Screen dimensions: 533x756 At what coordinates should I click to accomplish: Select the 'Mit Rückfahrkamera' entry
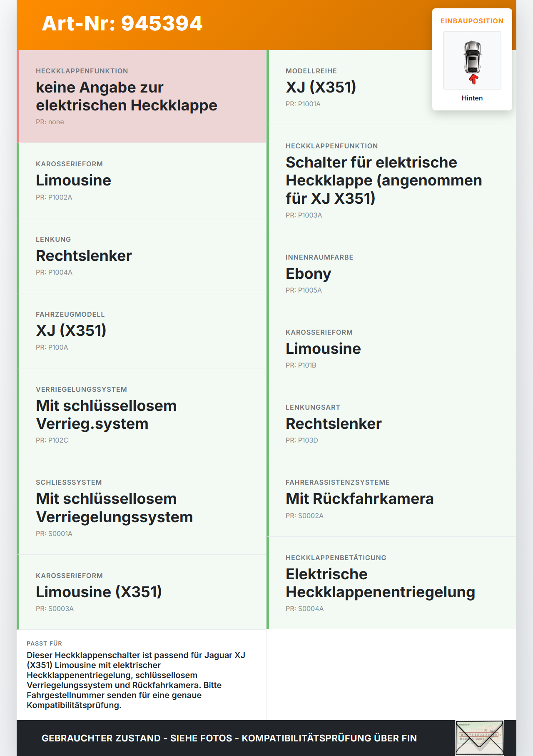pyautogui.click(x=391, y=499)
